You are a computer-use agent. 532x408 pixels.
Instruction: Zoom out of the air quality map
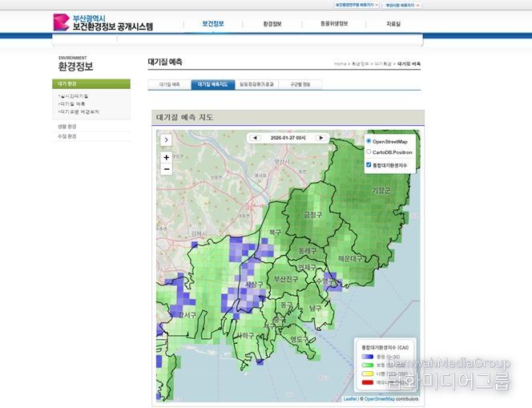coord(167,169)
